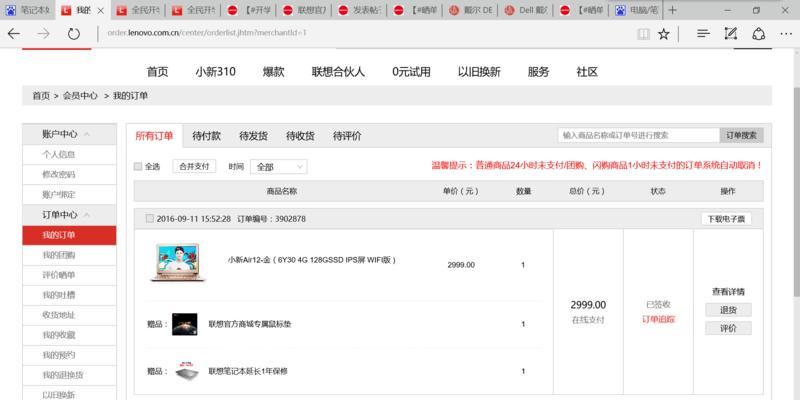Open 联想合伙人 navigation item
800x400 pixels.
click(338, 72)
